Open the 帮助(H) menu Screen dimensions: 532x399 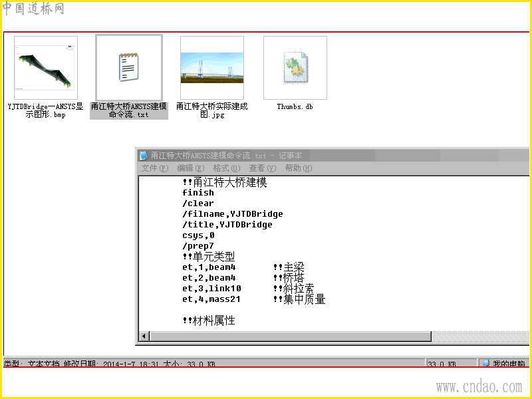(x=299, y=168)
